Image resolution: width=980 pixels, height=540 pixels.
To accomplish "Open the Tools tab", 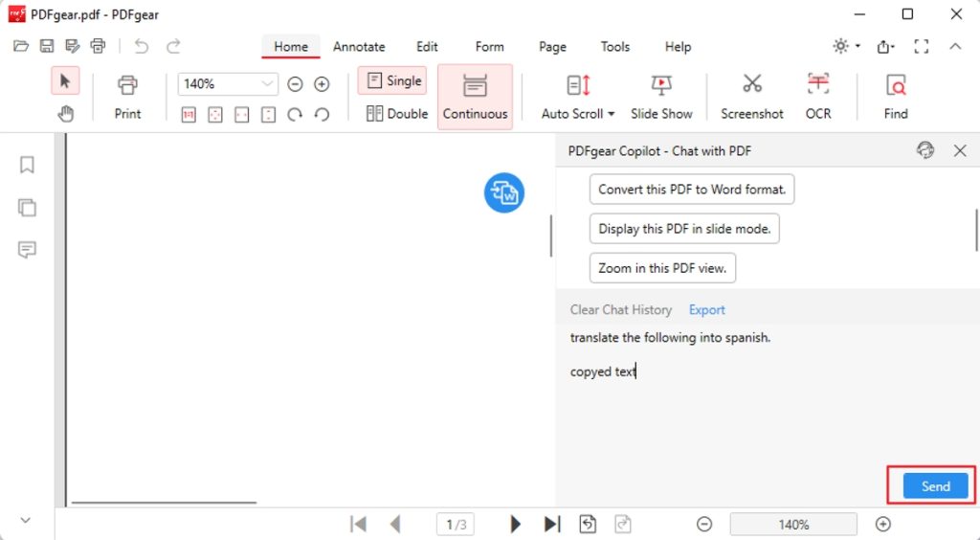I will coord(615,47).
